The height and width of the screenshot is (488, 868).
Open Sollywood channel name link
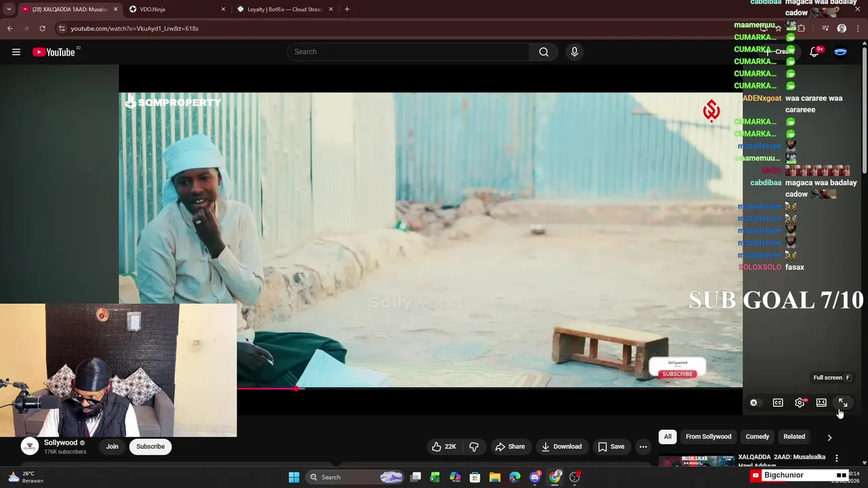click(x=61, y=443)
